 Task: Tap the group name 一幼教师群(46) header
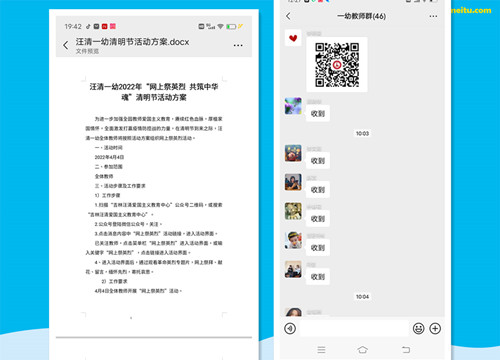[x=361, y=16]
